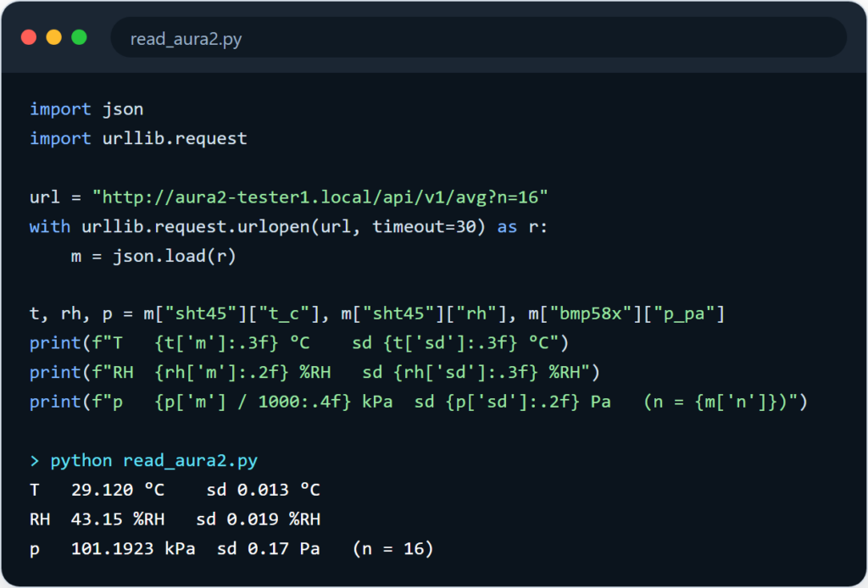Click the m["bmp58x"]["p_pa"] expression
The image size is (868, 588).
click(626, 313)
